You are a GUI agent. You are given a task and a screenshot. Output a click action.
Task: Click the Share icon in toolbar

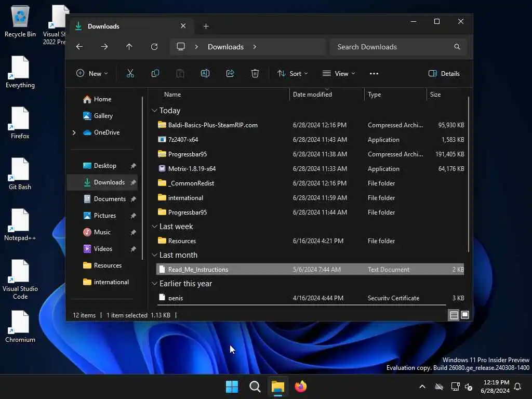pos(230,74)
